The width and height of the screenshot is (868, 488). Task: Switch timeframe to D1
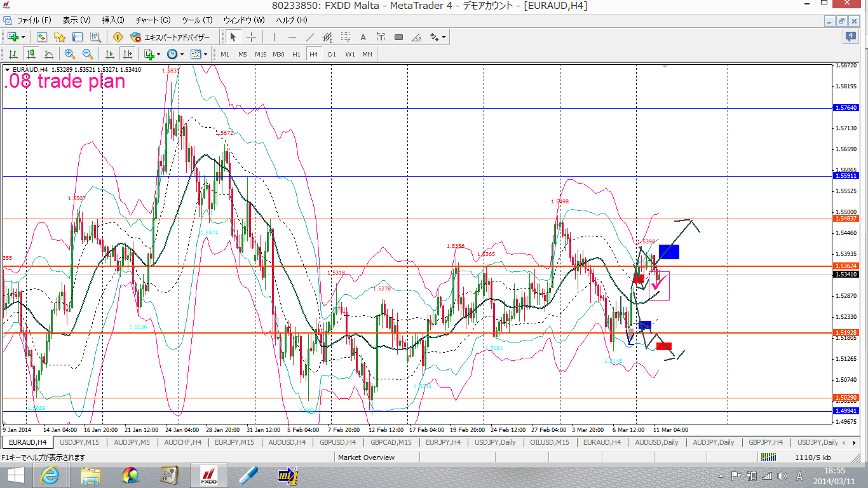tap(332, 54)
